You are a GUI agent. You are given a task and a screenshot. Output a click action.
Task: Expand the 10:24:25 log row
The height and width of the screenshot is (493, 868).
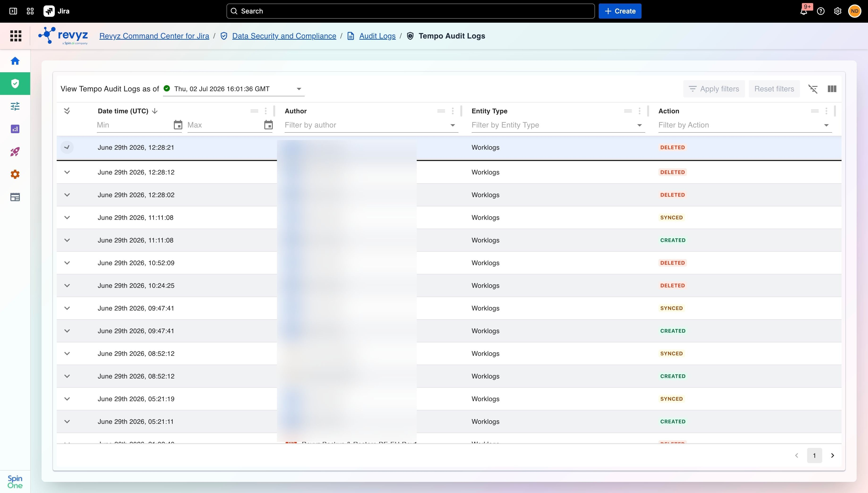click(67, 286)
